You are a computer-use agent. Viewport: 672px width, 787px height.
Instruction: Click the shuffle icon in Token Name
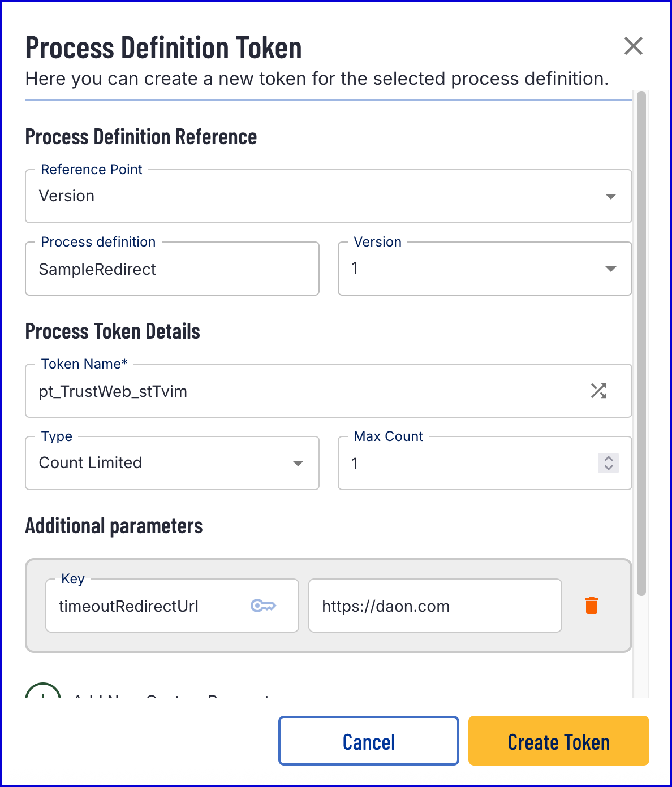click(598, 391)
